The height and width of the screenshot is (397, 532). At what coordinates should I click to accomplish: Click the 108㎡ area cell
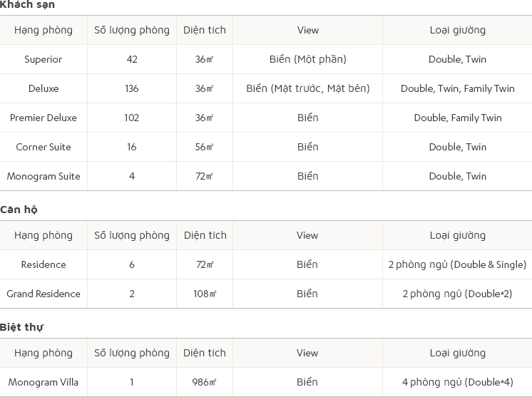(x=205, y=294)
